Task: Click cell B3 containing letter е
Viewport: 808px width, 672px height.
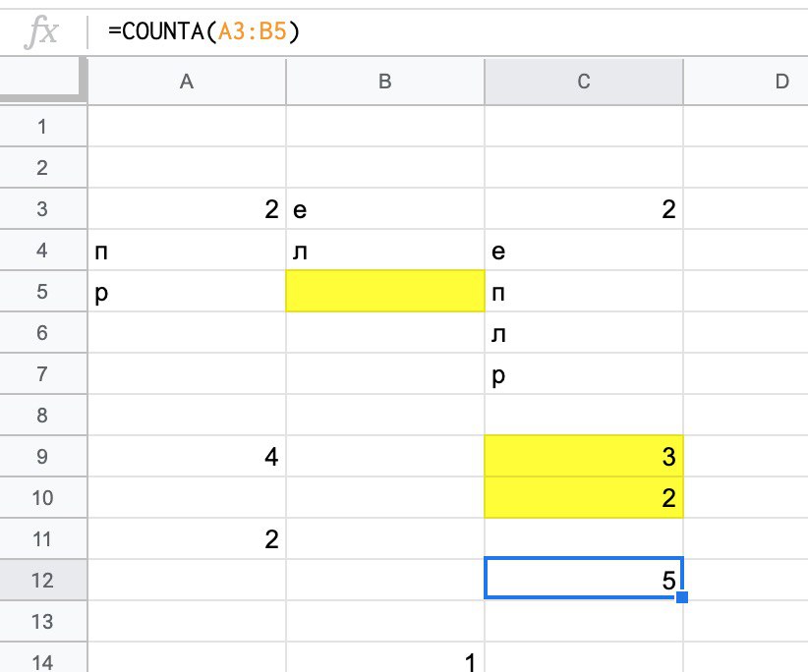Action: (x=385, y=209)
